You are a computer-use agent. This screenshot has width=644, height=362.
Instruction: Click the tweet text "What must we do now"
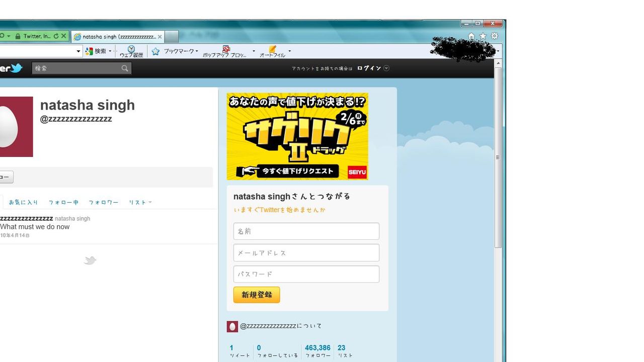(35, 227)
